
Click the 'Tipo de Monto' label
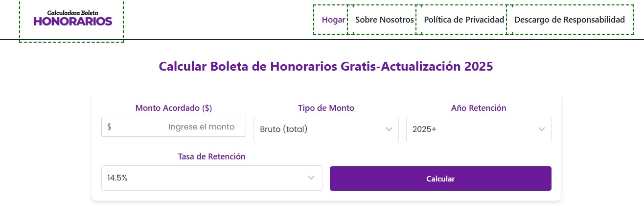[326, 108]
